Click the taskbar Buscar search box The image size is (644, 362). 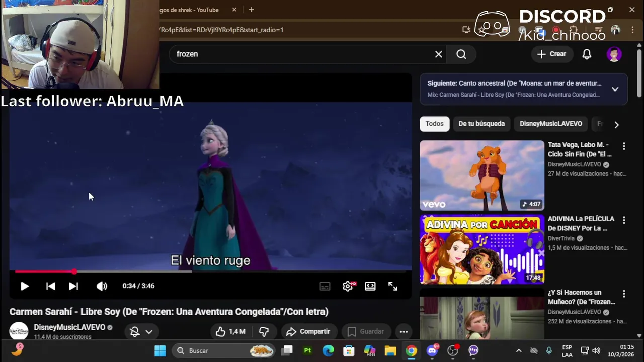click(223, 351)
